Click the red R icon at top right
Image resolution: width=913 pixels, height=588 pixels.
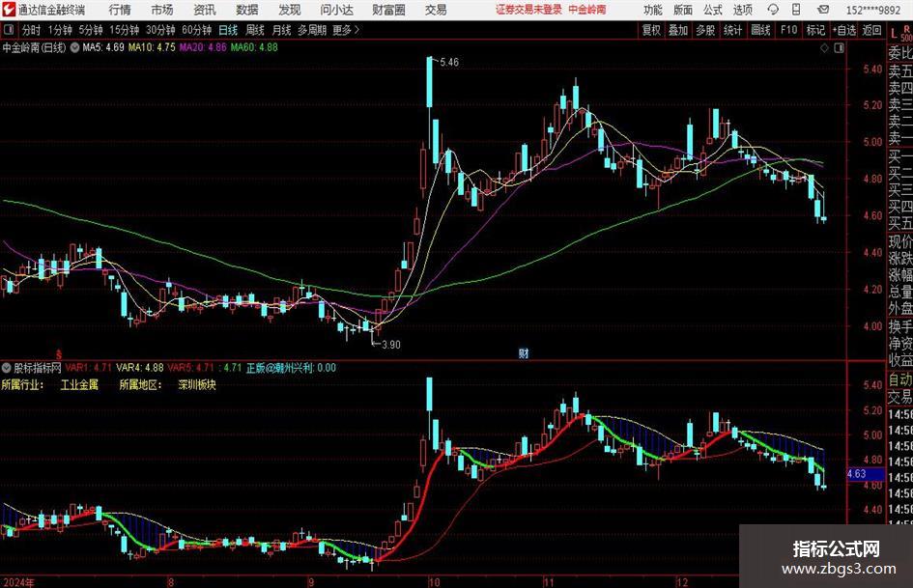[x=906, y=28]
